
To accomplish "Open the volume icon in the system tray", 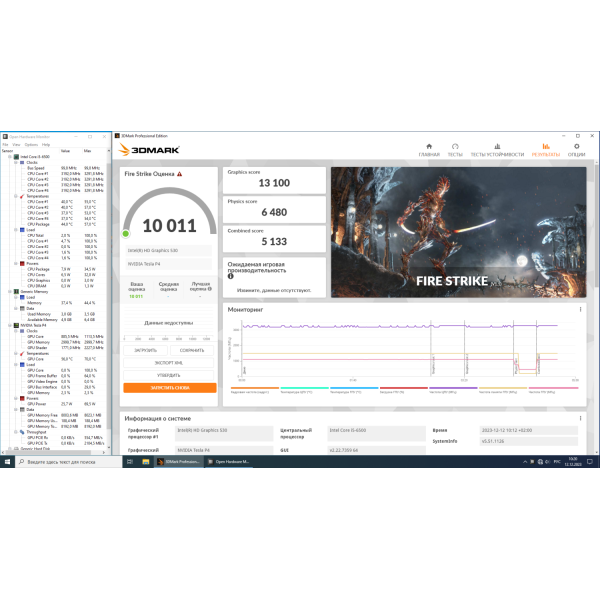I will pos(548,462).
